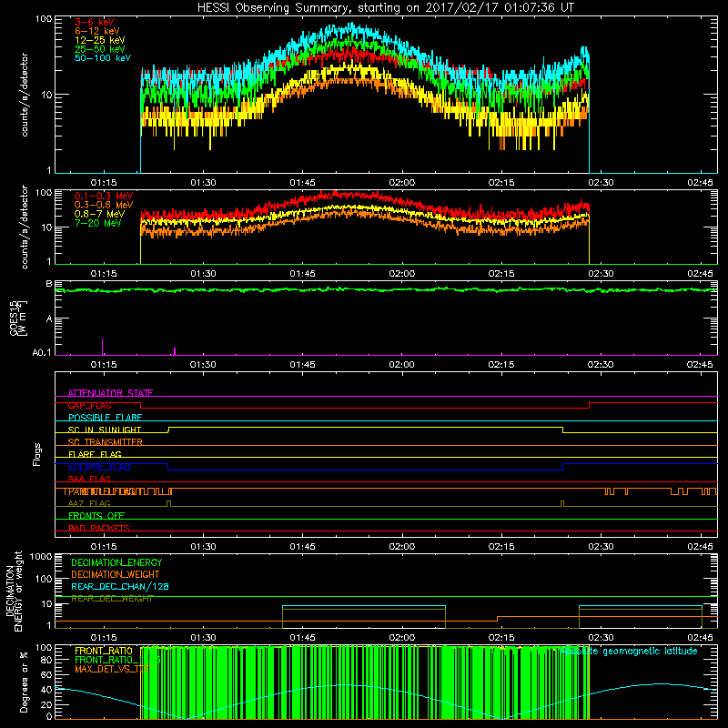
Task: Select the GAP_FLAG label
Action: (x=89, y=405)
